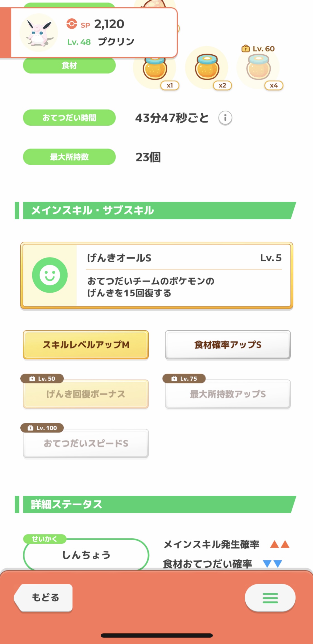The image size is (313, 644).
Task: Tap the green smiley main skill icon
Action: pos(50,275)
